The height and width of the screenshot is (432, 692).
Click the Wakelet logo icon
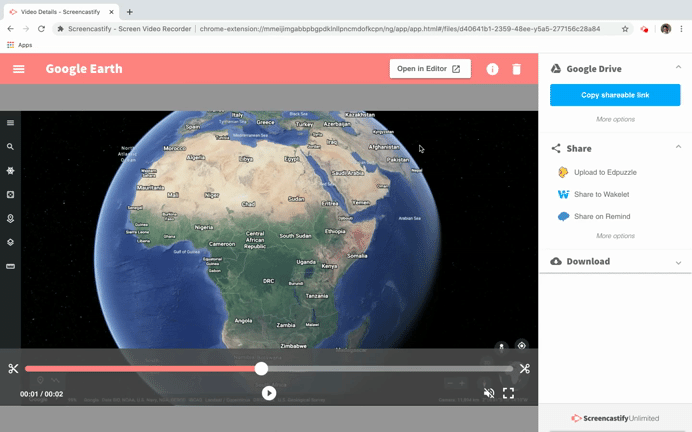(x=564, y=194)
